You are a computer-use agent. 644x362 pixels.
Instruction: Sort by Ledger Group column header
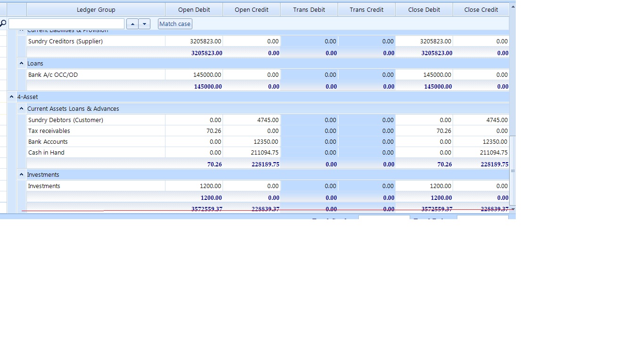tap(96, 9)
